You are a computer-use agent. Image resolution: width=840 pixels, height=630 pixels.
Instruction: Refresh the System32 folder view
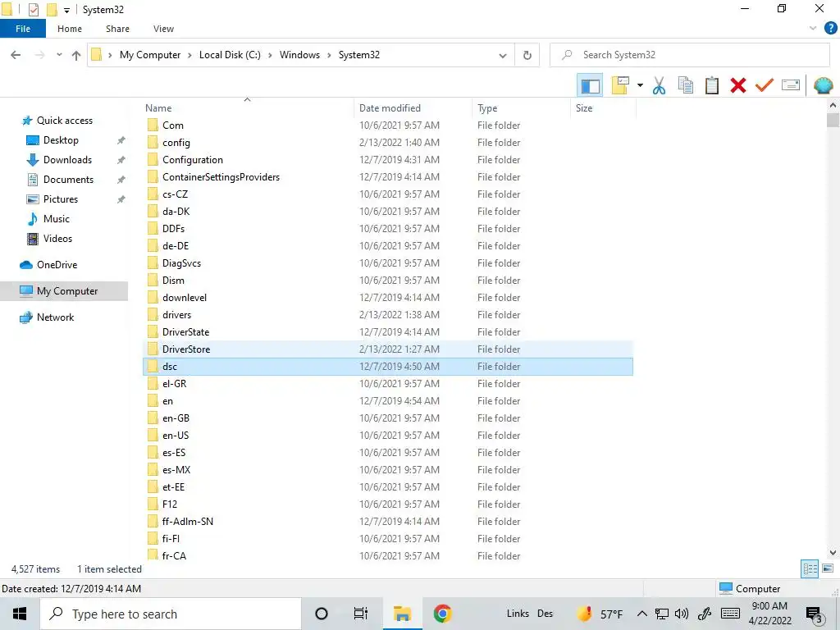point(527,55)
